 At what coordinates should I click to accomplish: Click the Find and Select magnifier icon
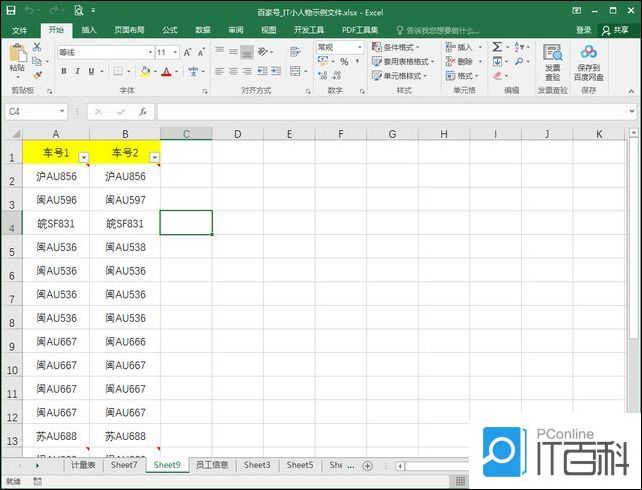click(x=519, y=61)
